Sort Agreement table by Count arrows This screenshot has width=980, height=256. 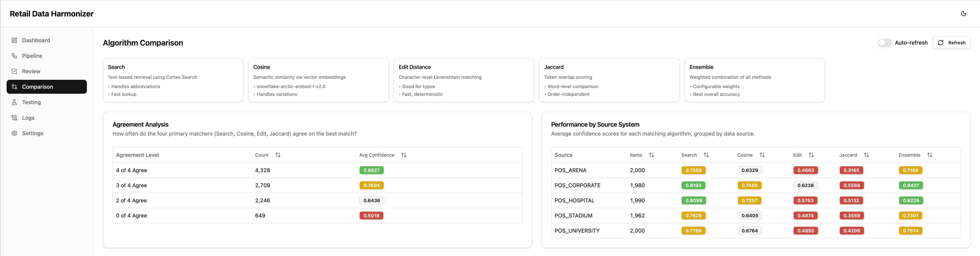pyautogui.click(x=278, y=155)
